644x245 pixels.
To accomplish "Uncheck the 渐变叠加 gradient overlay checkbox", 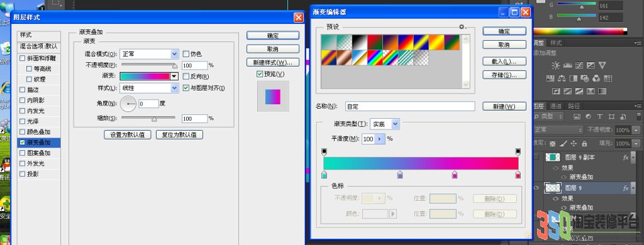I will pos(22,143).
